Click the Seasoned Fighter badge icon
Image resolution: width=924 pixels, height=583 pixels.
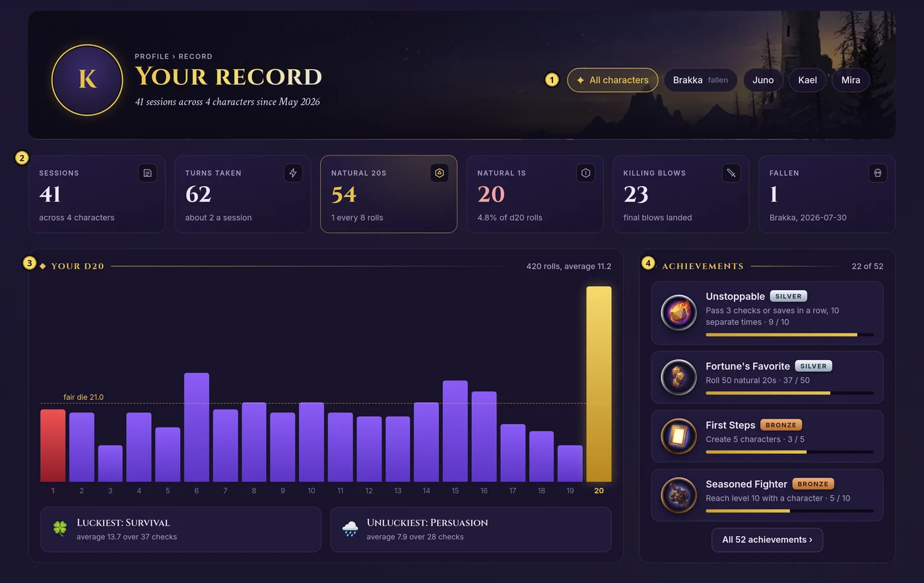[x=678, y=495]
